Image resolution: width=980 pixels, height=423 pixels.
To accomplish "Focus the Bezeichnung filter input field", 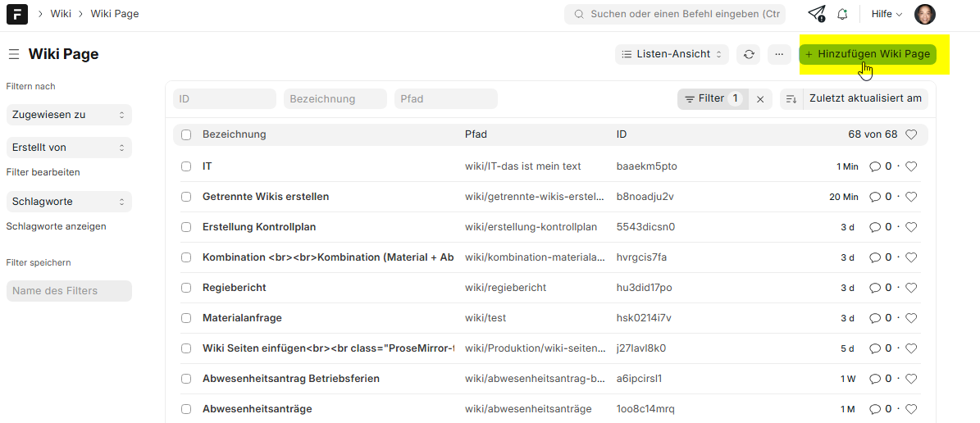I will [x=335, y=99].
